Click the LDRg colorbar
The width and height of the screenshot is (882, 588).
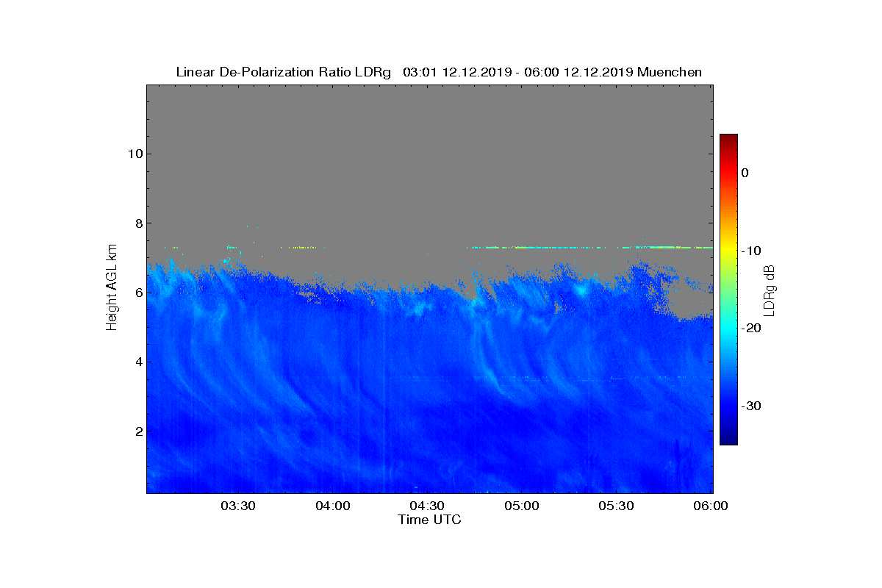click(x=728, y=290)
